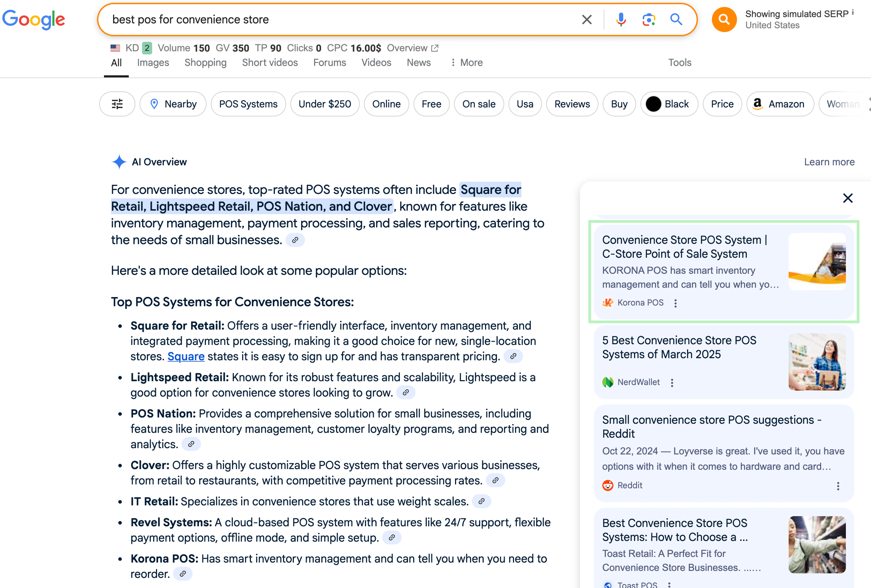The image size is (871, 588).
Task: Switch to the Shopping tab
Action: tap(206, 62)
